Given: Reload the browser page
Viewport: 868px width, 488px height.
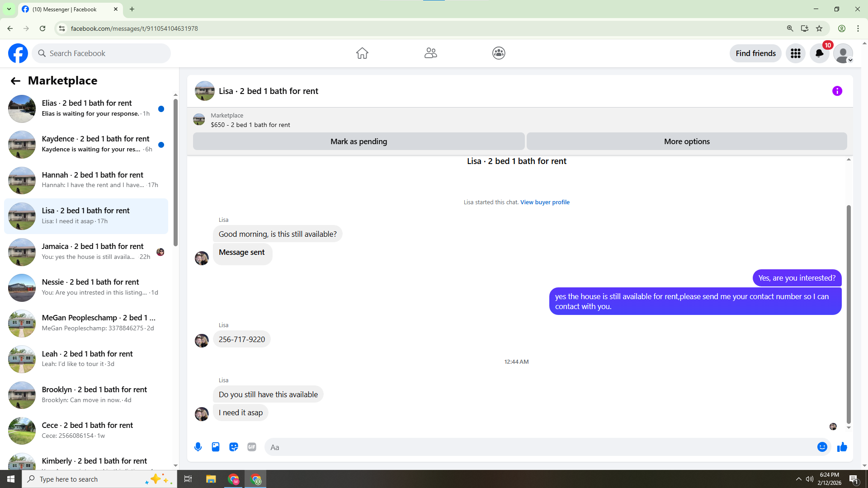Looking at the screenshot, I should coord(42,28).
